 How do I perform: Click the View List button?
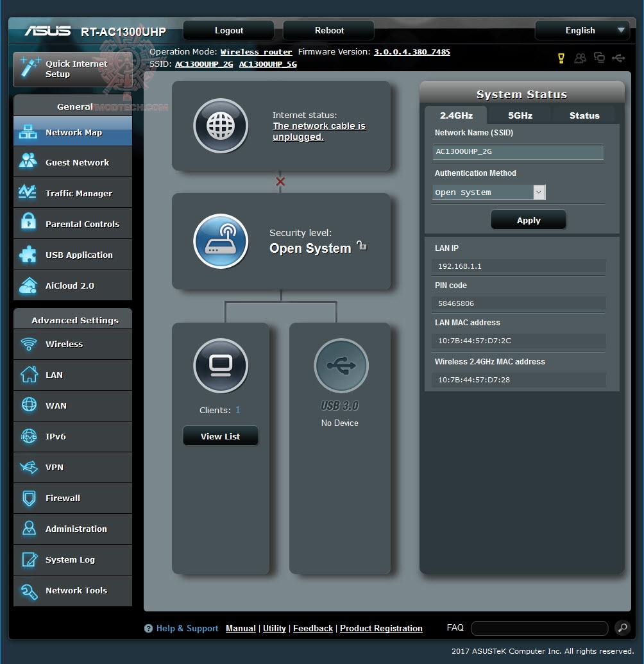pos(220,436)
